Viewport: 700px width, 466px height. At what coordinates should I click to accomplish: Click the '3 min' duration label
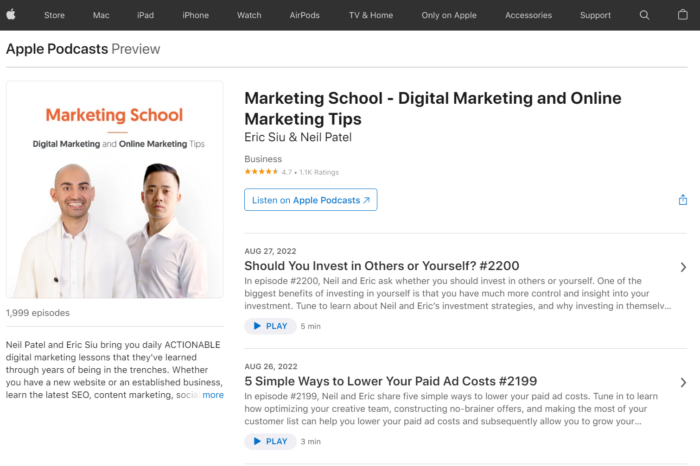pyautogui.click(x=311, y=441)
